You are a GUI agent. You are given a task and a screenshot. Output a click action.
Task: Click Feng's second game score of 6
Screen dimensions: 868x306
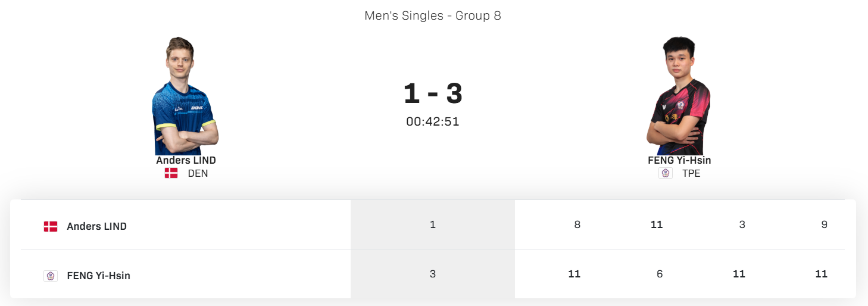[660, 274]
